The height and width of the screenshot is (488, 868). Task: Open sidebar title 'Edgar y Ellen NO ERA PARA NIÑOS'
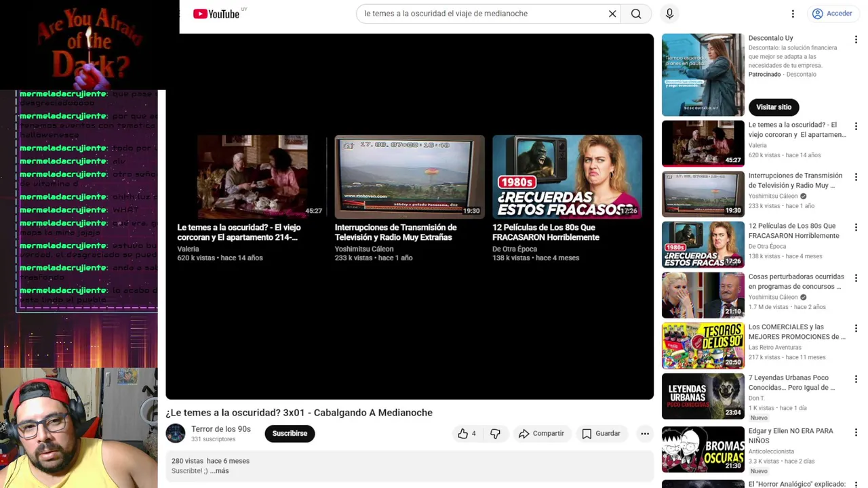(x=791, y=436)
